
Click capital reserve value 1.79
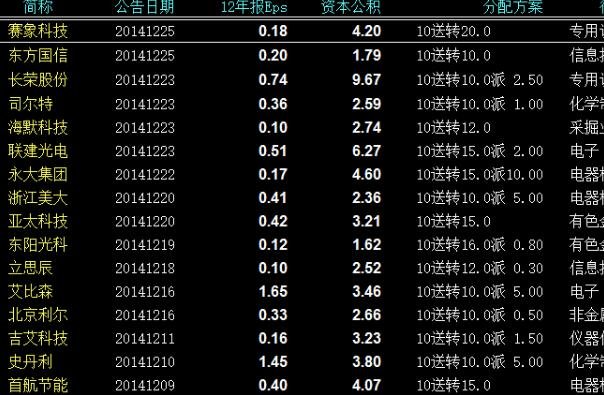pos(367,55)
